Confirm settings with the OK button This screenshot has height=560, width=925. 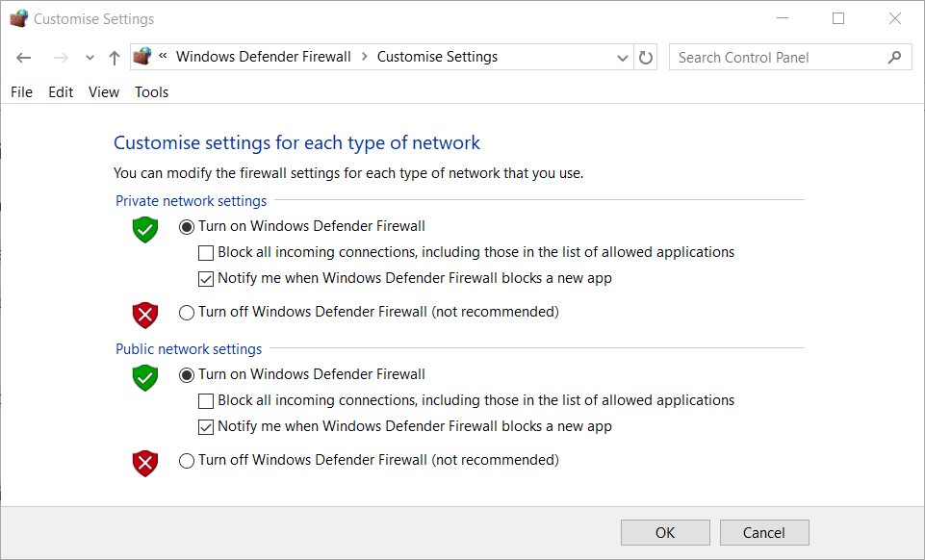point(665,533)
